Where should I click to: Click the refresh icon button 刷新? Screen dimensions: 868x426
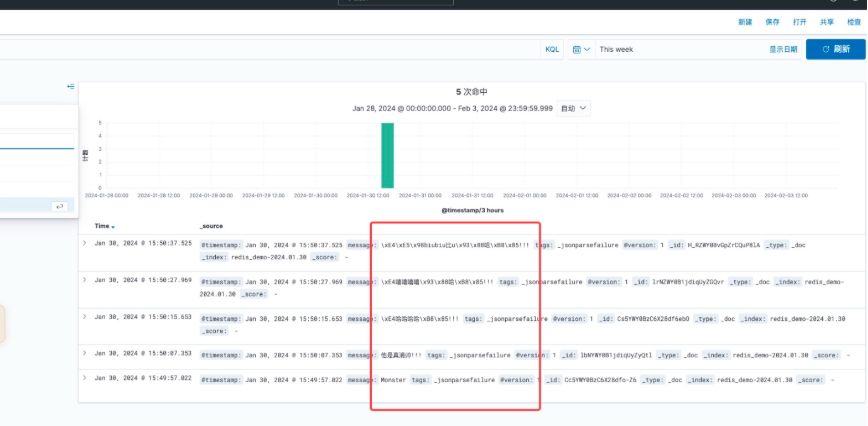point(835,49)
